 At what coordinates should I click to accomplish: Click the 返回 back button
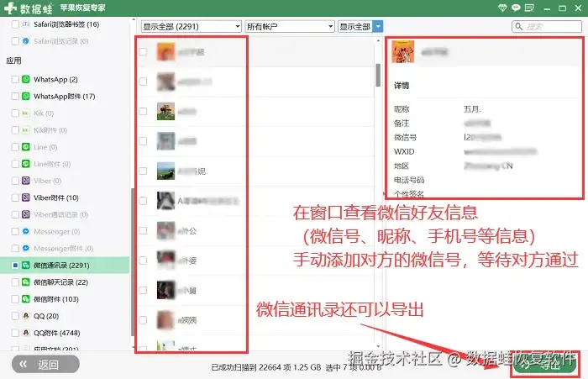pos(45,364)
